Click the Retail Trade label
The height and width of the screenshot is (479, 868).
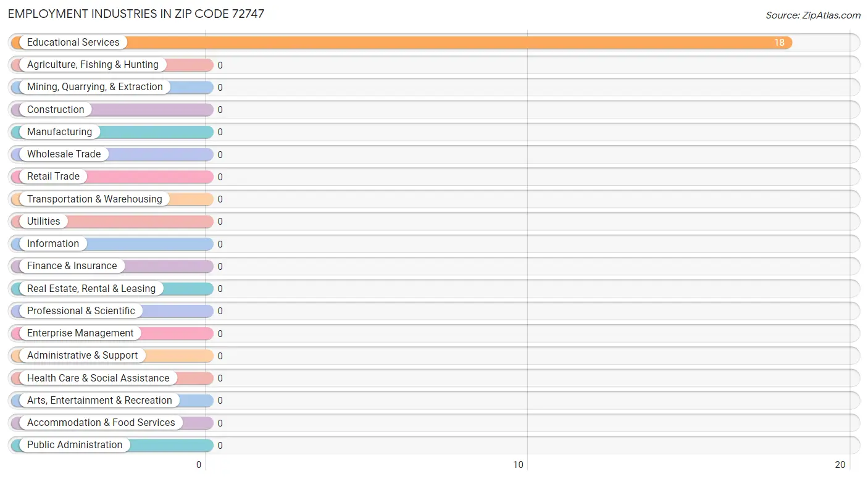coord(53,177)
